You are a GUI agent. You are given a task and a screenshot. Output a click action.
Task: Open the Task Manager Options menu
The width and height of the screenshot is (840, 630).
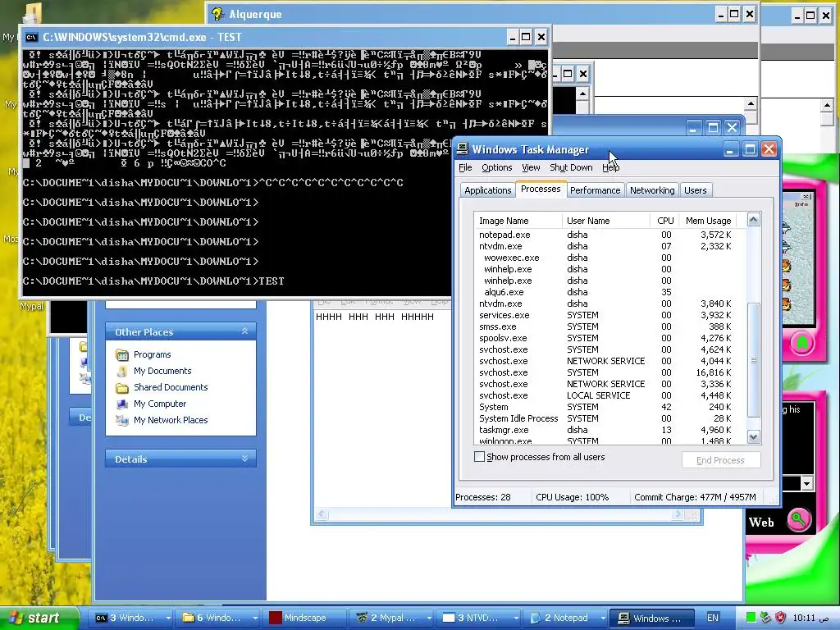click(496, 167)
